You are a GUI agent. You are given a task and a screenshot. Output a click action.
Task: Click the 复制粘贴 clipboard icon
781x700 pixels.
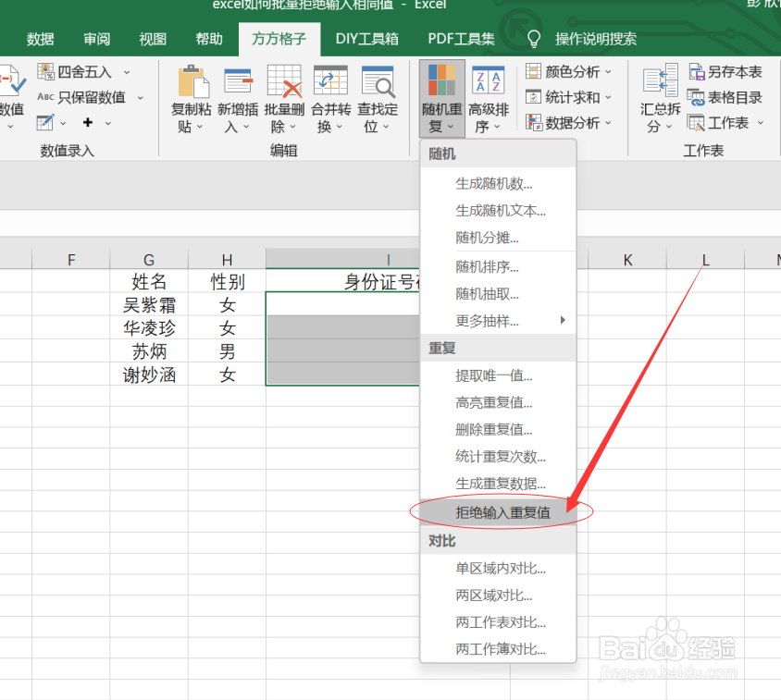pos(192,81)
